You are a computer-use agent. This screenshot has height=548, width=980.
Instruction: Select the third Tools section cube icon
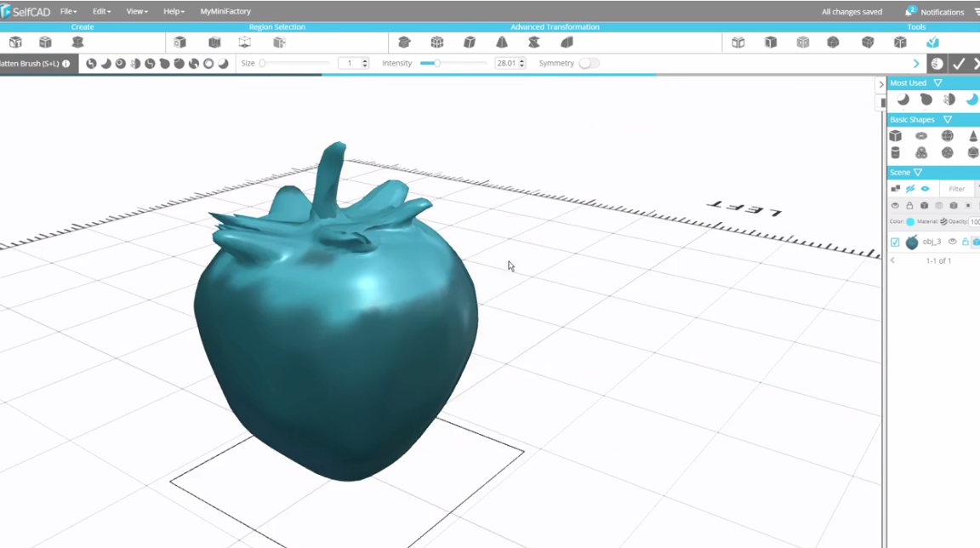803,43
